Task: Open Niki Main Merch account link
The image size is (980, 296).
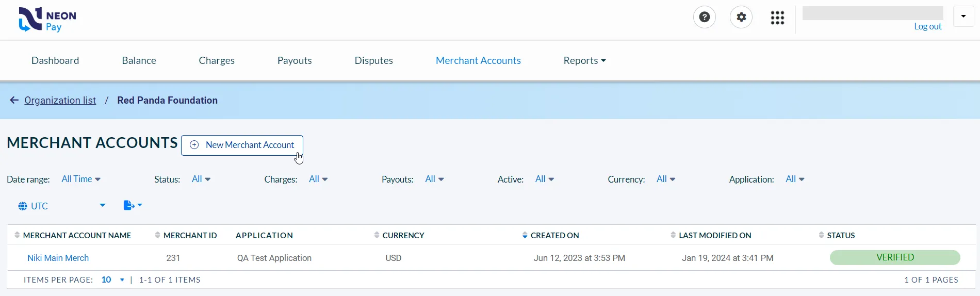Action: click(x=58, y=258)
